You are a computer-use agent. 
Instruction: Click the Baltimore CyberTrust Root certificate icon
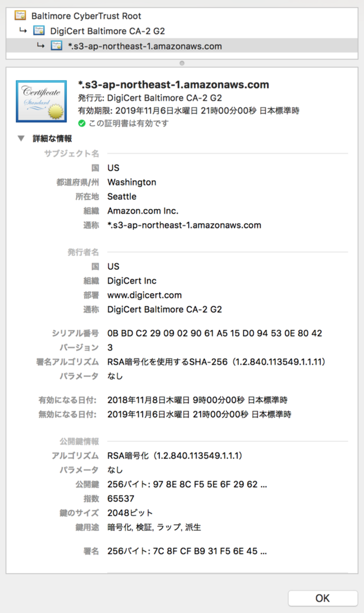[x=20, y=16]
